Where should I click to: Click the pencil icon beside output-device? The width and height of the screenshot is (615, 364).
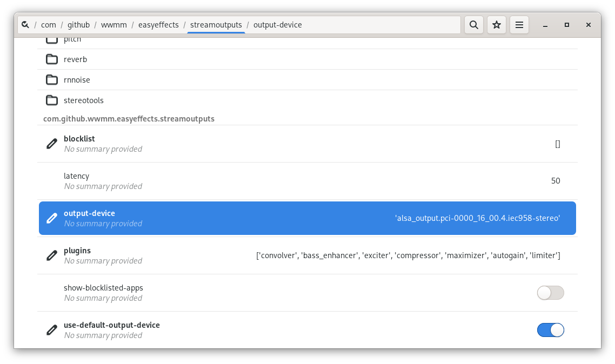click(52, 218)
